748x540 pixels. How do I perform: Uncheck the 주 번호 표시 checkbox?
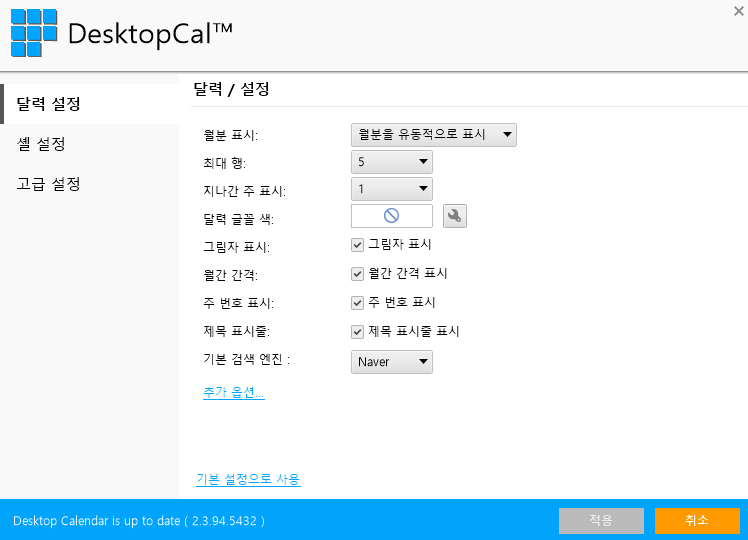coord(357,303)
